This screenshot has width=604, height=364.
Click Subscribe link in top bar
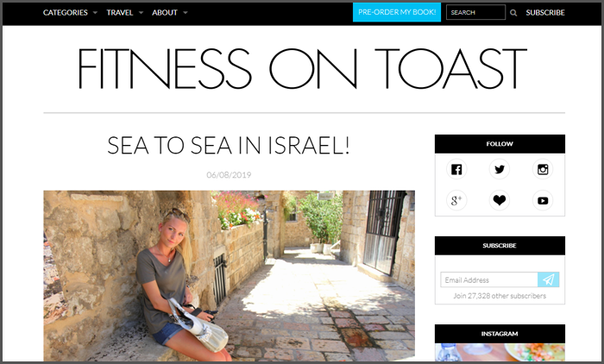click(545, 13)
